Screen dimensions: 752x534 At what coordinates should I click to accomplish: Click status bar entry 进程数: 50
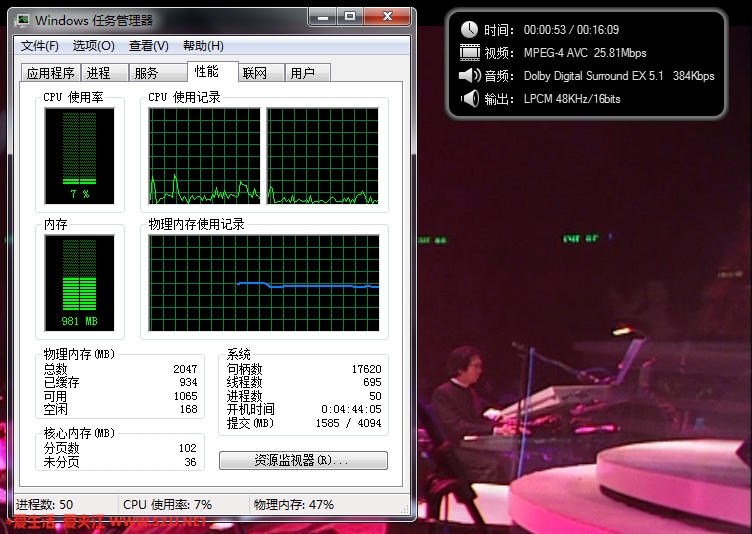click(x=44, y=505)
